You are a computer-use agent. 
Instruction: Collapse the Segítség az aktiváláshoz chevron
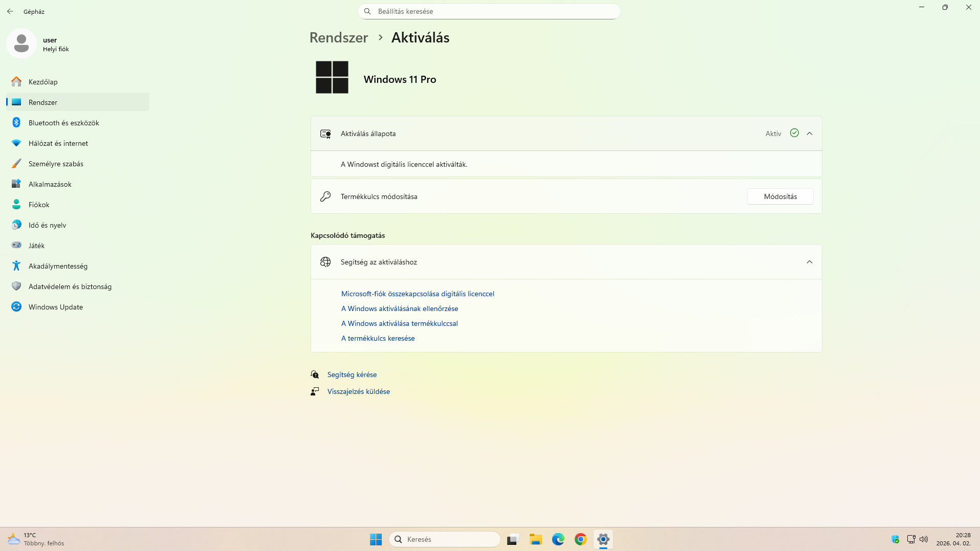coord(810,262)
